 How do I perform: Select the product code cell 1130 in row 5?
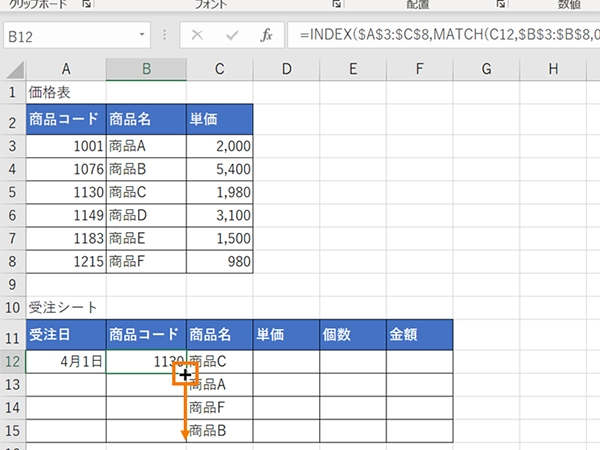(66, 192)
